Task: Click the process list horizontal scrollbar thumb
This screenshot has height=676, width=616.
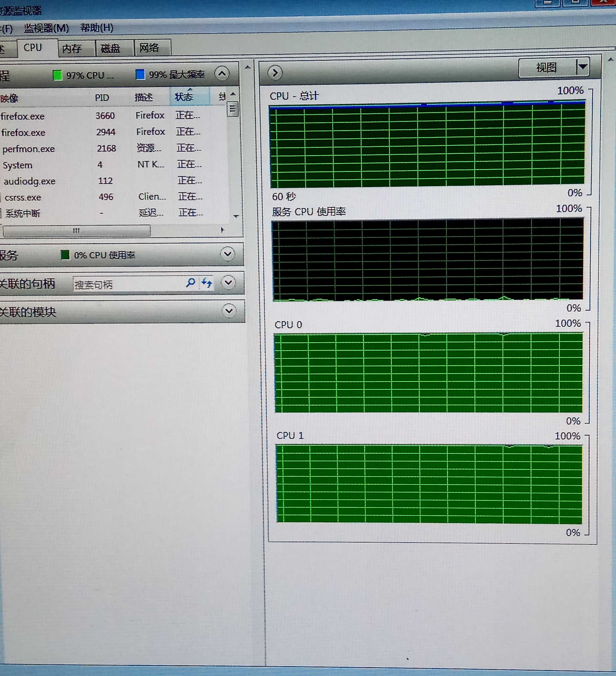Action: (x=77, y=231)
